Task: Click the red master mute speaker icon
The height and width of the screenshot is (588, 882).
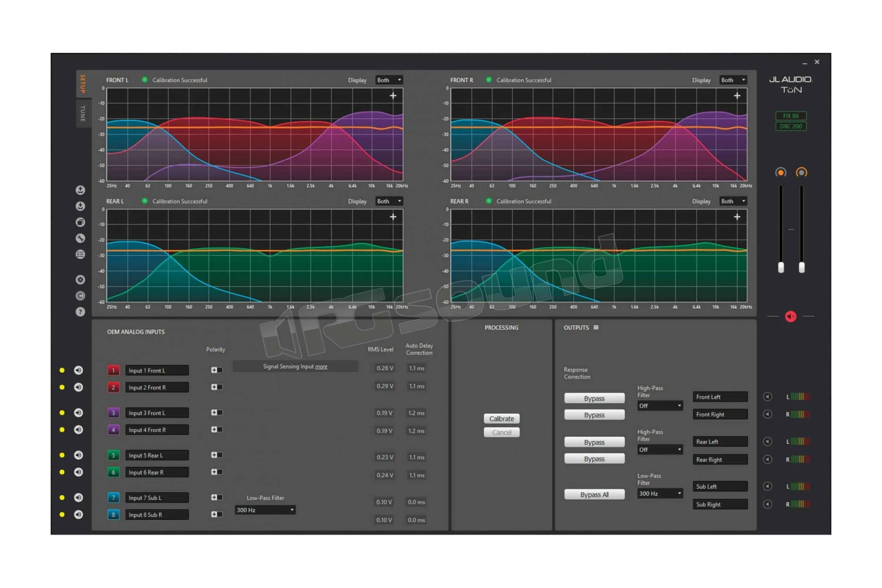Action: [x=790, y=317]
